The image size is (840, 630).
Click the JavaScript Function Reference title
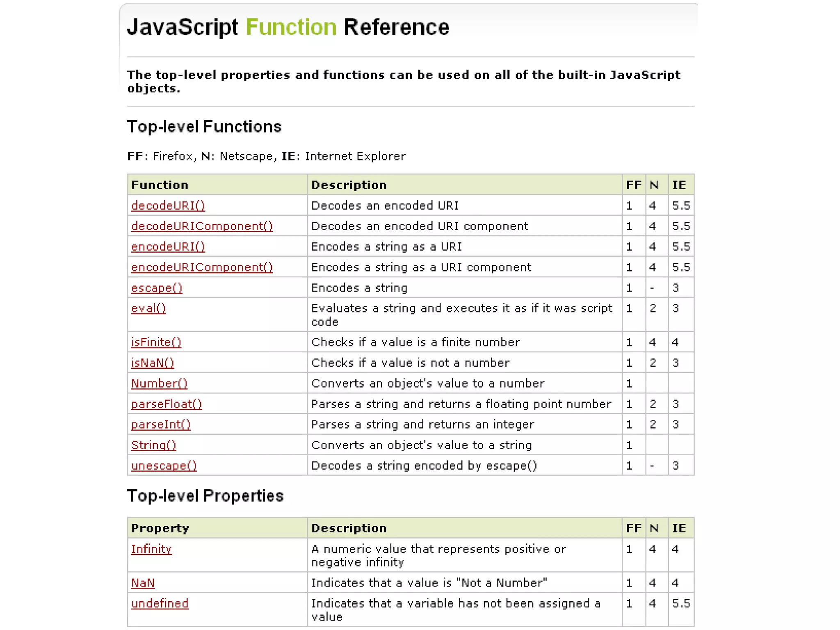pos(288,27)
